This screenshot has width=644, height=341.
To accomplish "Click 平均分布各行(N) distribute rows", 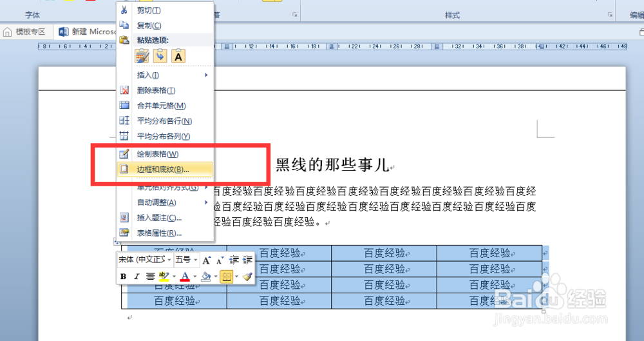I will click(165, 121).
